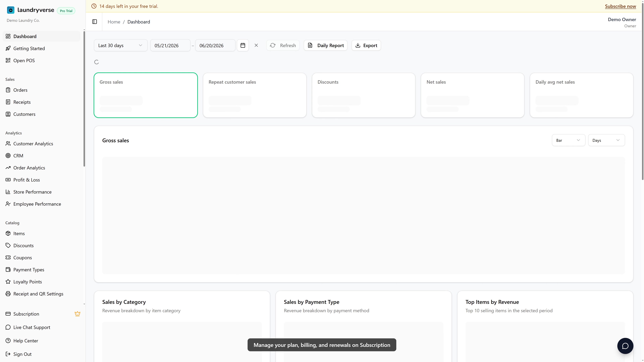Select the Daily avg net sales card
Image resolution: width=644 pixels, height=362 pixels.
tap(581, 95)
